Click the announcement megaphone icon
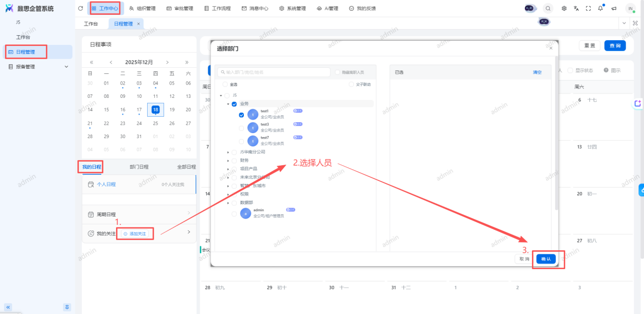Viewport: 644px width, 314px height. 613,9
